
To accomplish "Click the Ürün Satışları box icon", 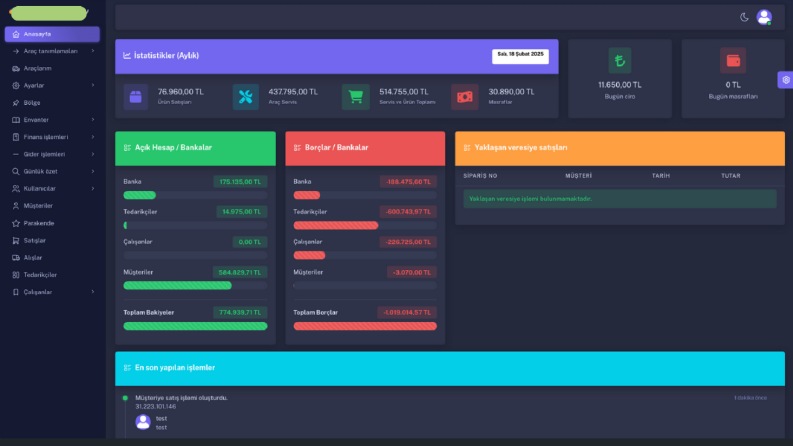I will coord(136,97).
